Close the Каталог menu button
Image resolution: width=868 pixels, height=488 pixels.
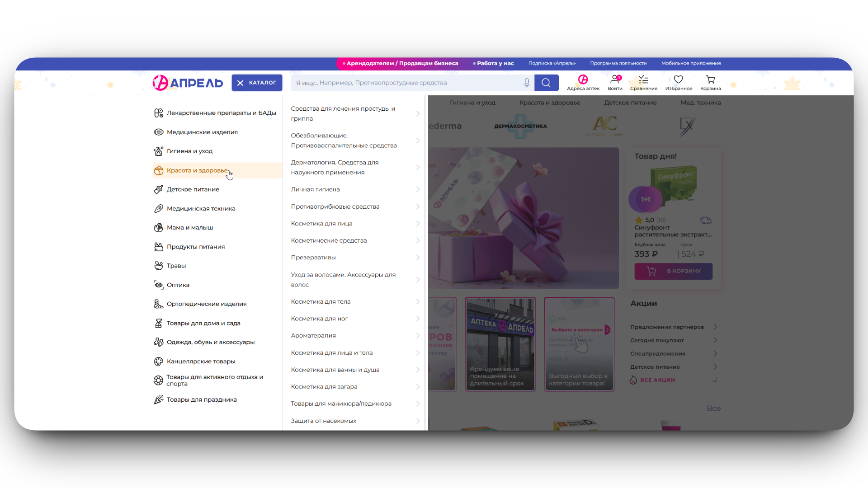tap(257, 83)
